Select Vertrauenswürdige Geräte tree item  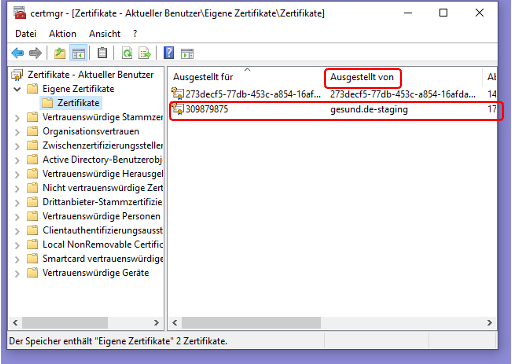[96, 273]
